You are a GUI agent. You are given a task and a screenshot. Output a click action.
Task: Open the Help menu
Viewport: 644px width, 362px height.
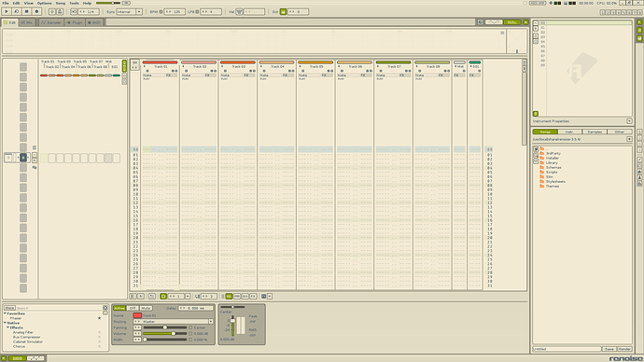point(87,3)
